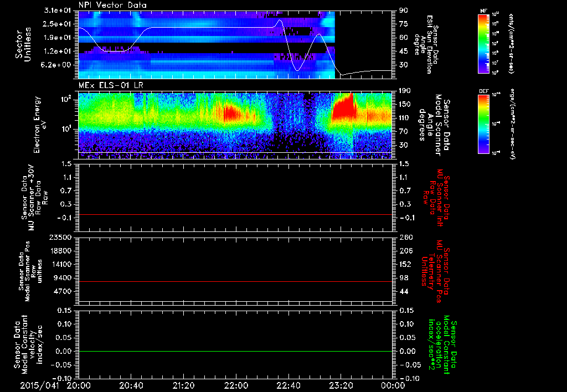Viewport: 567px width, 392px height.
Task: Select the "NPI Vector Data" panel title
Action: pos(112,5)
